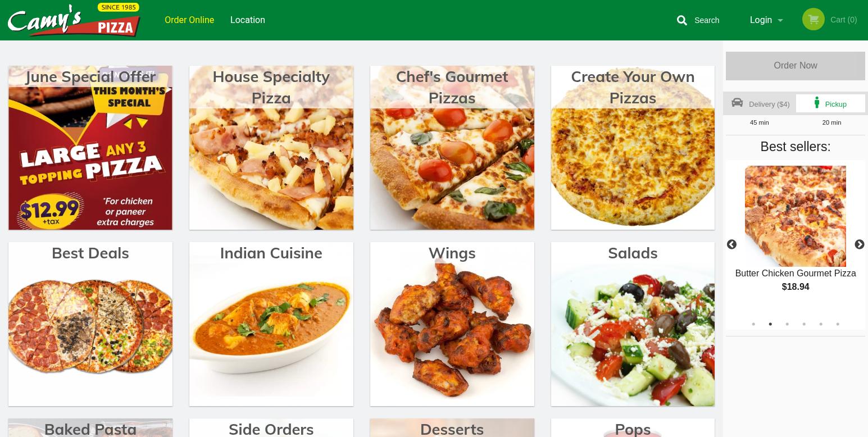This screenshot has width=868, height=437.
Task: Click the Camy's Pizza logo
Action: click(x=74, y=20)
